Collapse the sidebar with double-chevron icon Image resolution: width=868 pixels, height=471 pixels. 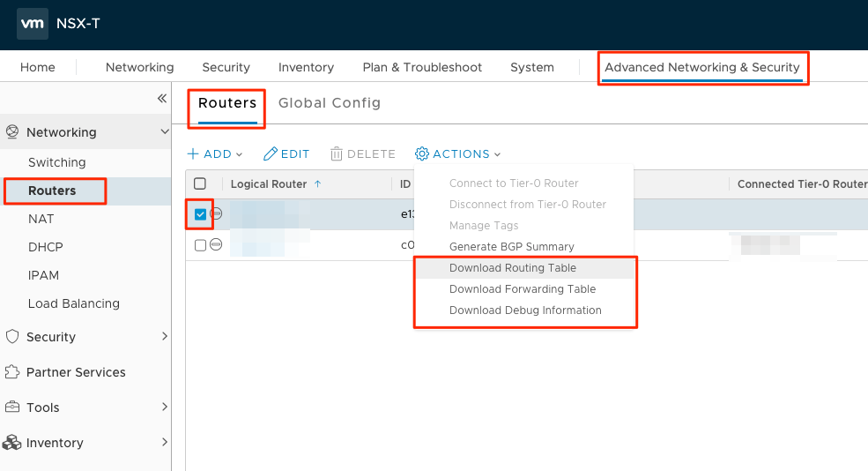[x=161, y=98]
